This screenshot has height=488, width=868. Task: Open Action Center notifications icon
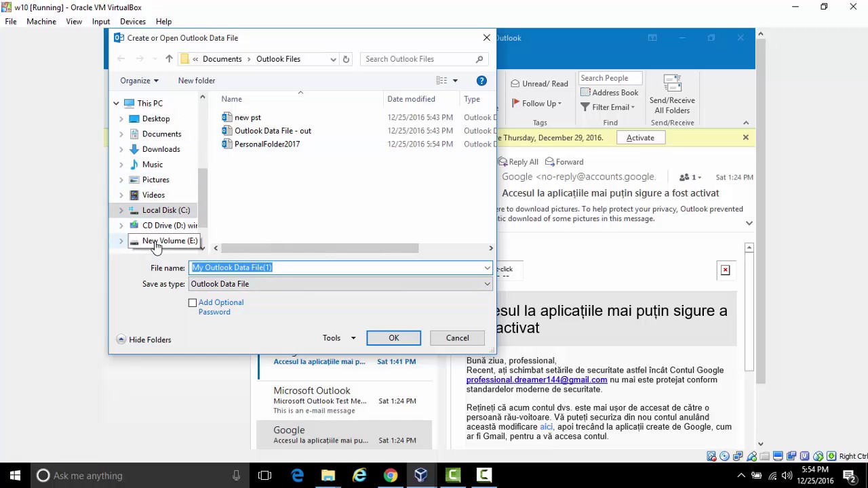tap(849, 476)
